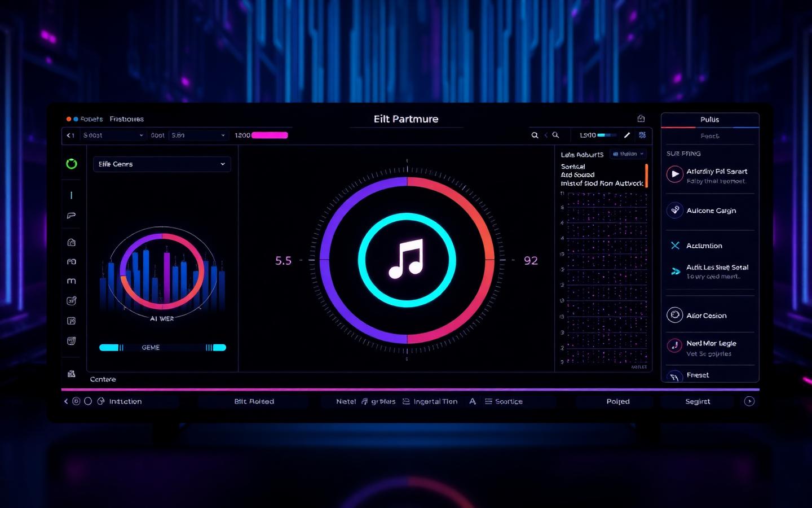The width and height of the screenshot is (812, 508).
Task: Click the AI WER equalizer graphic
Action: 162,272
